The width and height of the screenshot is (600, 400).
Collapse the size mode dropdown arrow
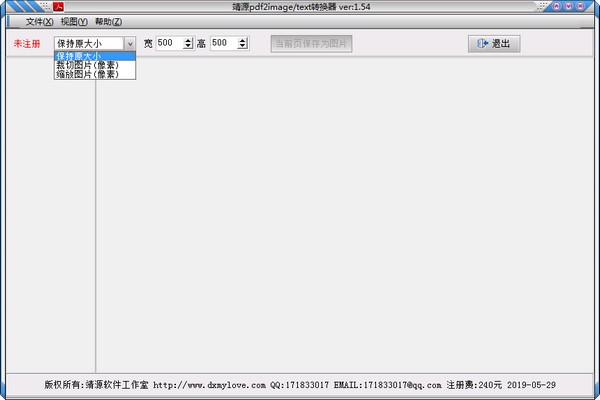tap(129, 44)
